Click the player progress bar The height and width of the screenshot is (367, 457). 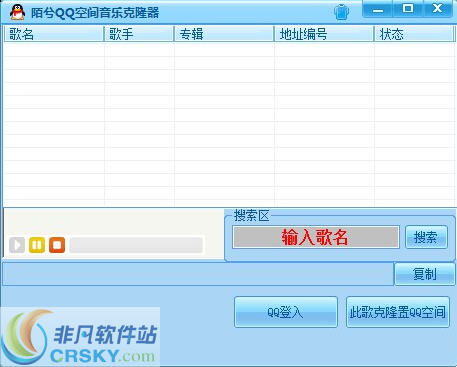136,245
